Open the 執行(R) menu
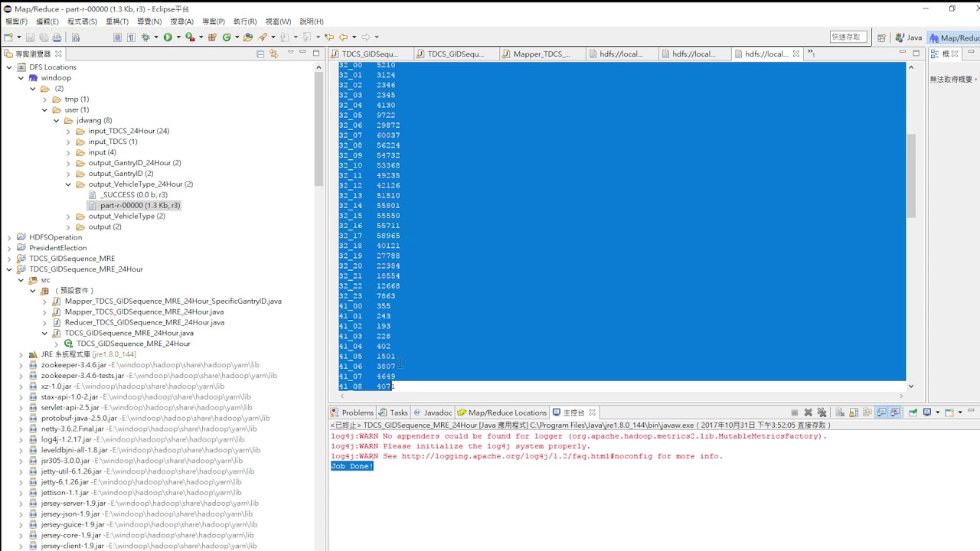The image size is (980, 551). (x=245, y=21)
